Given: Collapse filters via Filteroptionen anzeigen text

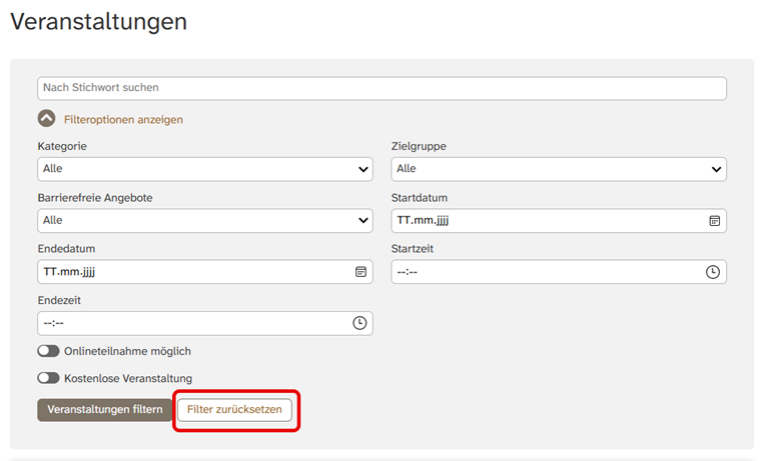Looking at the screenshot, I should pos(123,119).
